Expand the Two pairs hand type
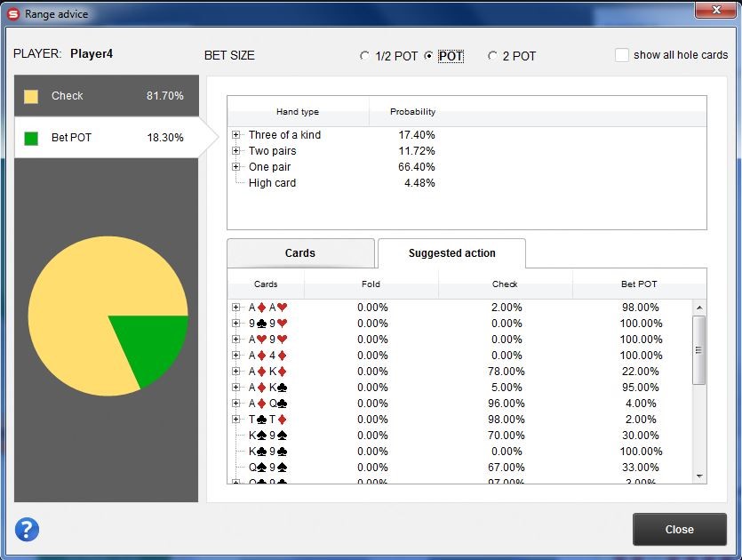Viewport: 742px width, 560px height. 236,151
